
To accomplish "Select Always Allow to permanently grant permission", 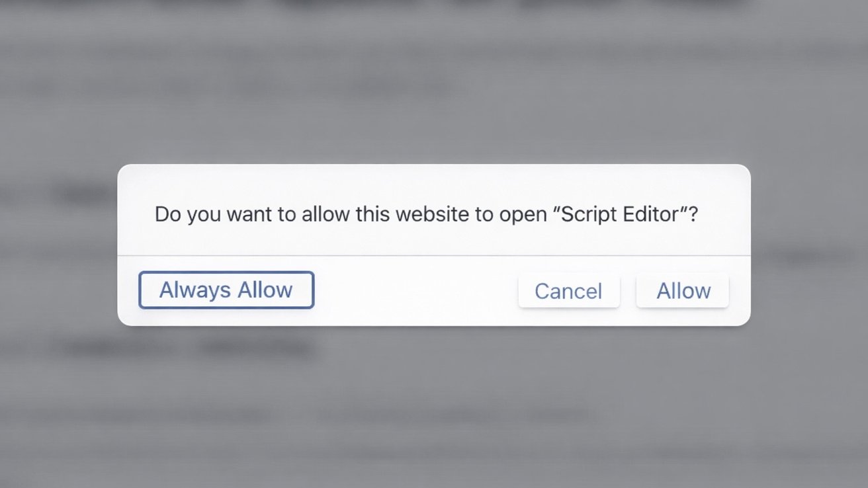I will pos(226,290).
